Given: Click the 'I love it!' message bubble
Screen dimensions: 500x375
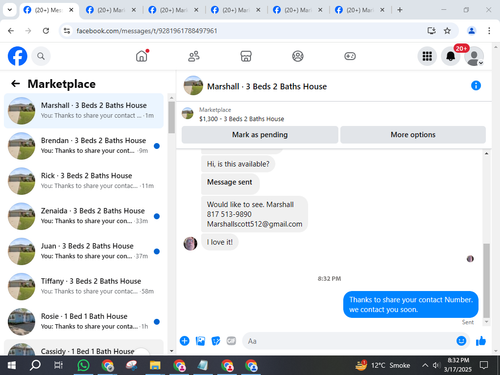Looking at the screenshot, I should [x=220, y=242].
